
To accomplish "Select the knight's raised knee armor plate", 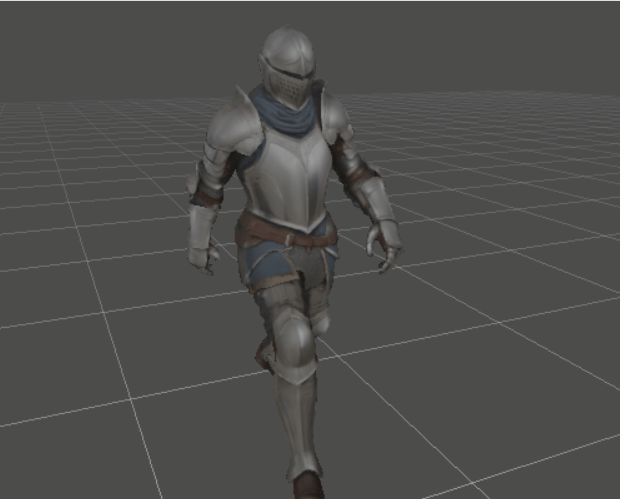I will (x=294, y=347).
